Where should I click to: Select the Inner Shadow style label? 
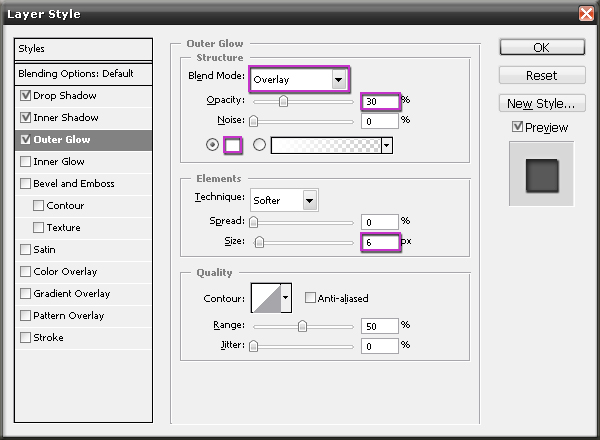point(66,117)
